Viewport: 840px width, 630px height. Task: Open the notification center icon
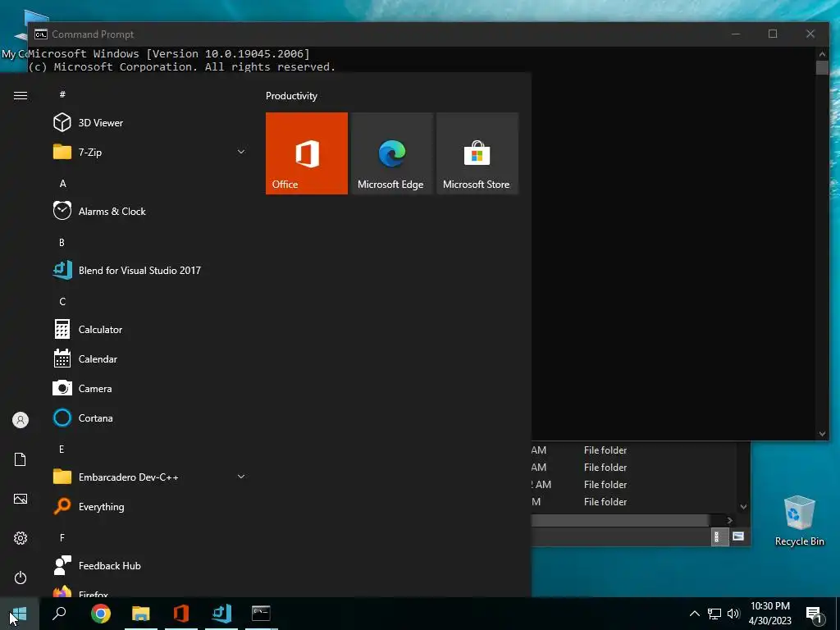pos(814,614)
